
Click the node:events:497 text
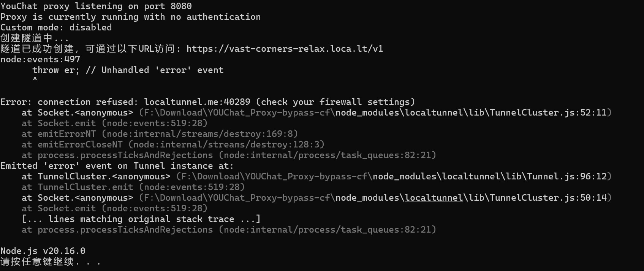pyautogui.click(x=40, y=60)
